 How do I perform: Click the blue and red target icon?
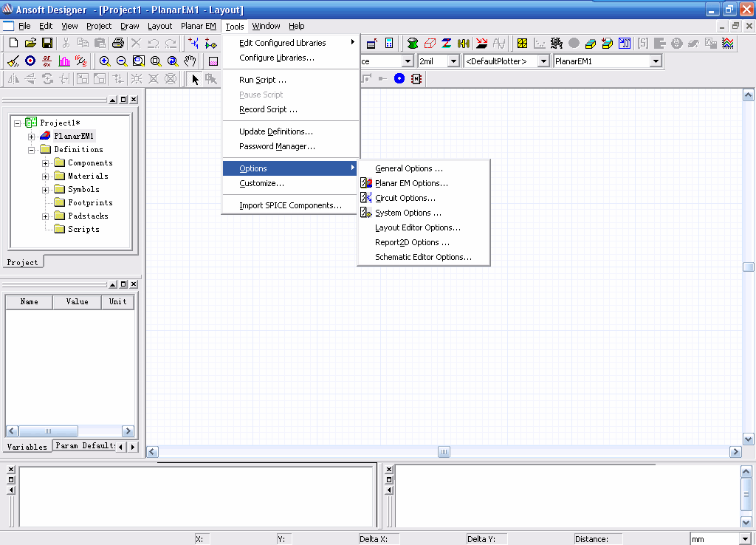(x=30, y=61)
